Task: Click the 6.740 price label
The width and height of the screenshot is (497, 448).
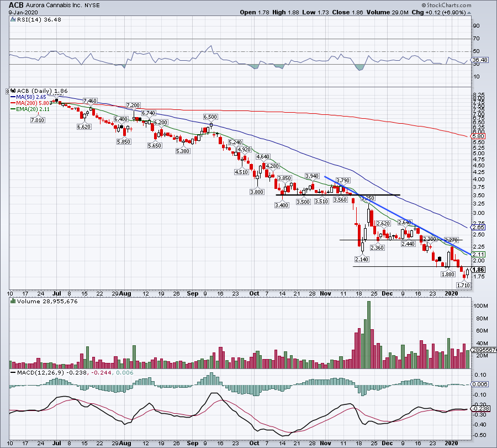Action: click(149, 113)
